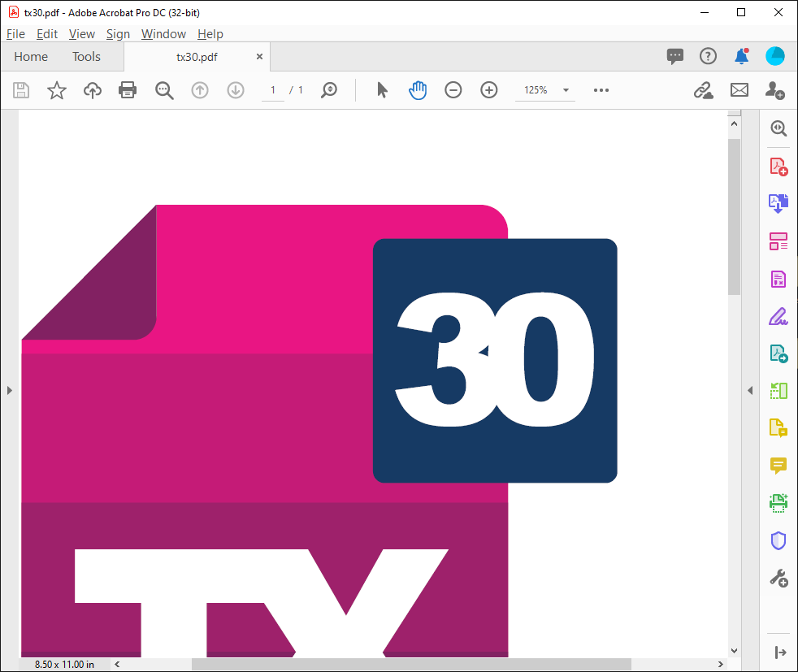This screenshot has width=798, height=672.
Task: Go to next page arrow
Action: click(x=235, y=90)
